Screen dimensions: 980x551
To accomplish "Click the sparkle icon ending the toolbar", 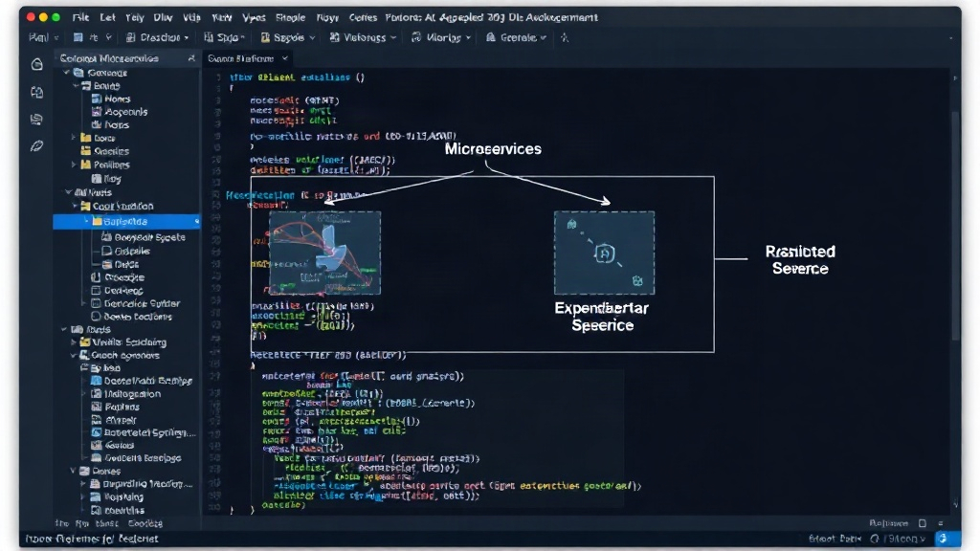I will coord(565,37).
